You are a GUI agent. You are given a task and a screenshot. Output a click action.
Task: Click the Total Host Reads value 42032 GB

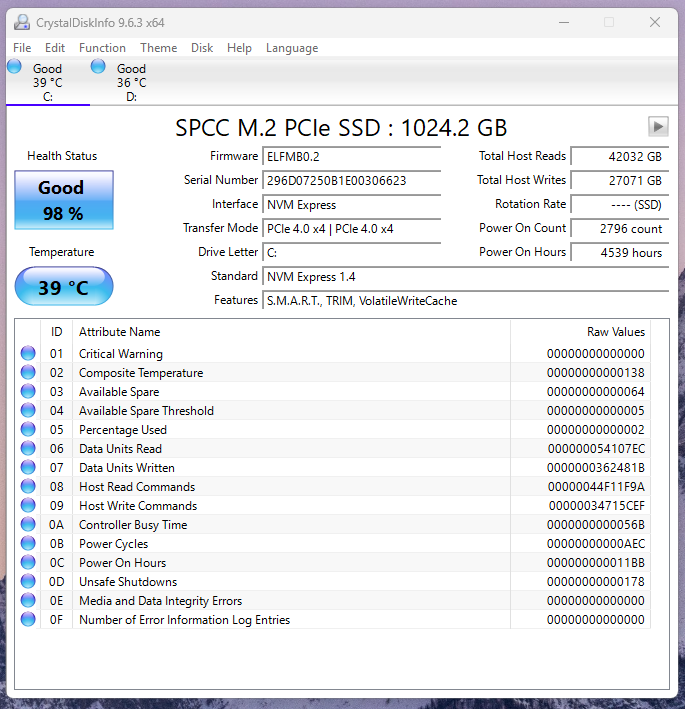pyautogui.click(x=619, y=156)
